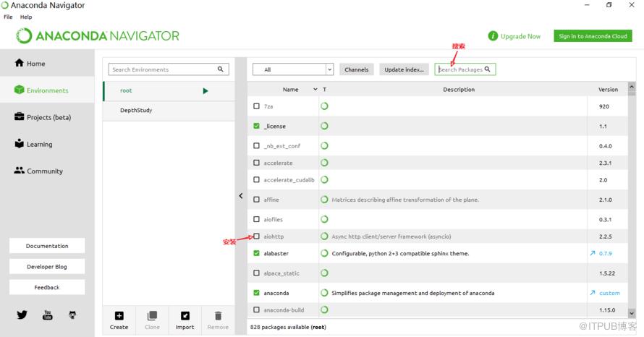644x337 pixels.
Task: Open the Documentation link button
Action: pos(47,246)
